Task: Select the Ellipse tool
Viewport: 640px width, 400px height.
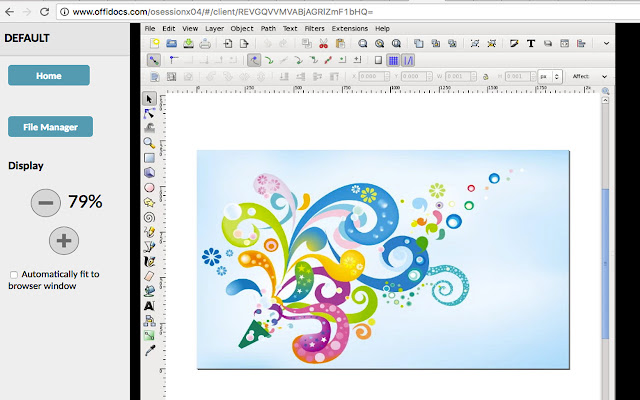Action: 149,187
